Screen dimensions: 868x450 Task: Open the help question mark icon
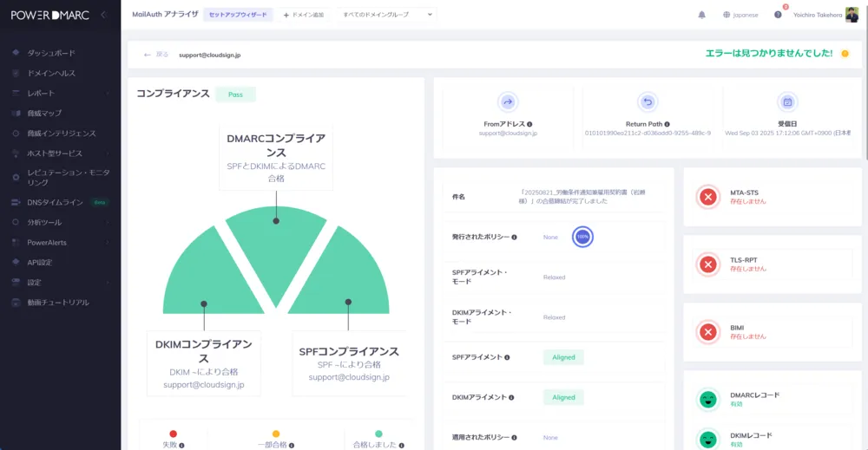(x=778, y=15)
